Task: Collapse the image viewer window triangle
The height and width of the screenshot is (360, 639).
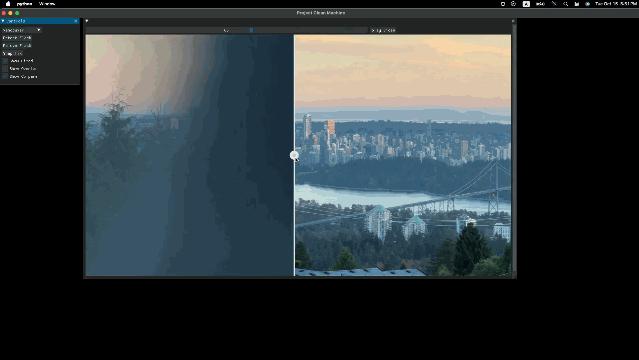Action: (87, 21)
